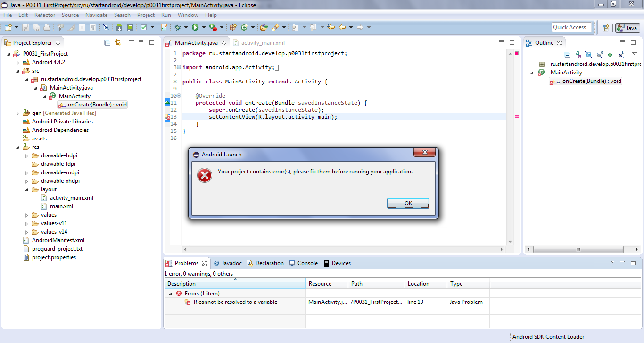Click the New Java Package toolbar icon
Viewport: 644px width, 343px height.
tap(232, 27)
